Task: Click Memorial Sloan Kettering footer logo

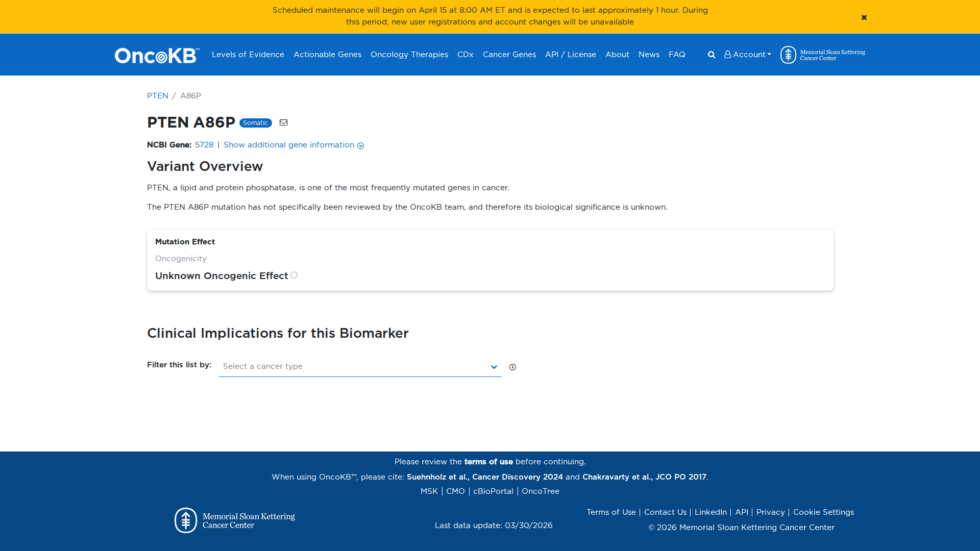Action: point(235,520)
